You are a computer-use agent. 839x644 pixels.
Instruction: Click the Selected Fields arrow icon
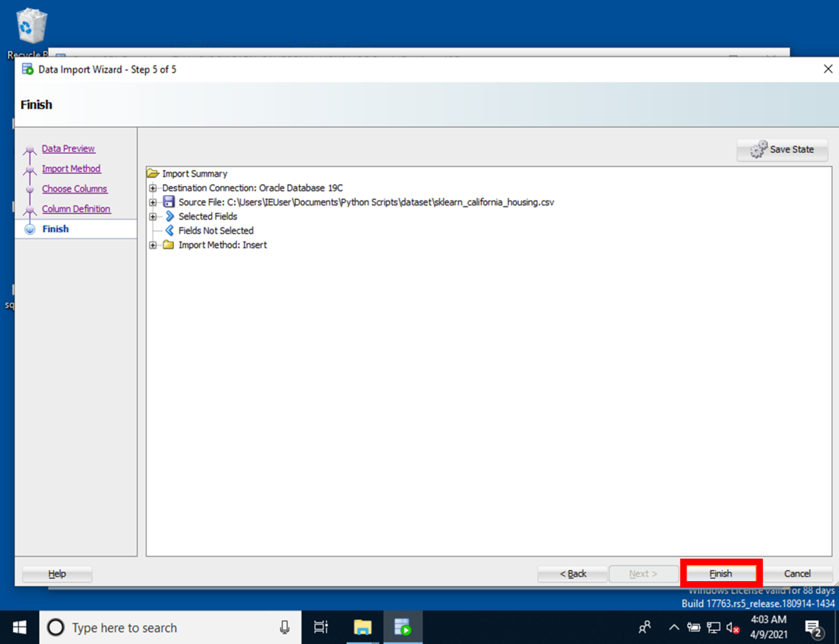point(169,217)
